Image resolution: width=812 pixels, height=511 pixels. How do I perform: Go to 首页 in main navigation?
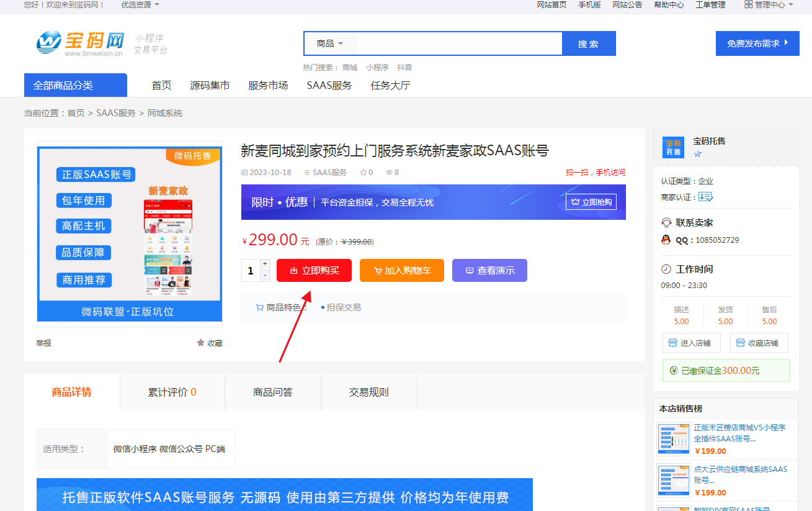(x=161, y=85)
